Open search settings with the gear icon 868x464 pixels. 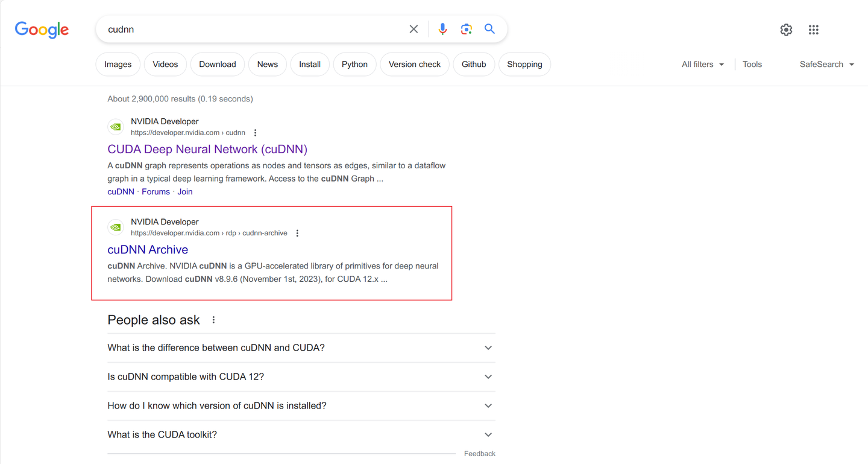[x=785, y=29]
